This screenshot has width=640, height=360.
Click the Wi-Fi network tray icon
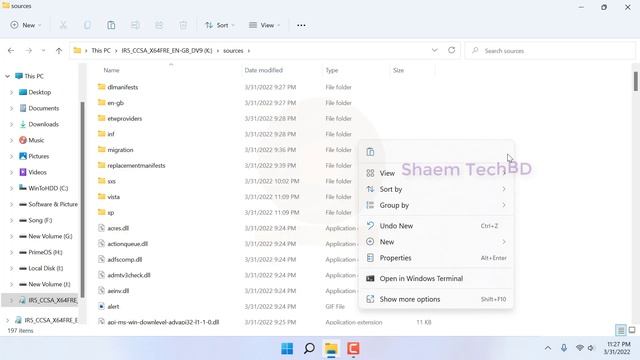pyautogui.click(x=580, y=348)
